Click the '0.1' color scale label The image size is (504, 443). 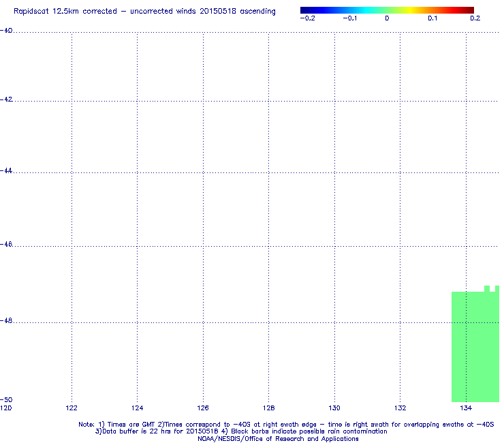pos(432,18)
